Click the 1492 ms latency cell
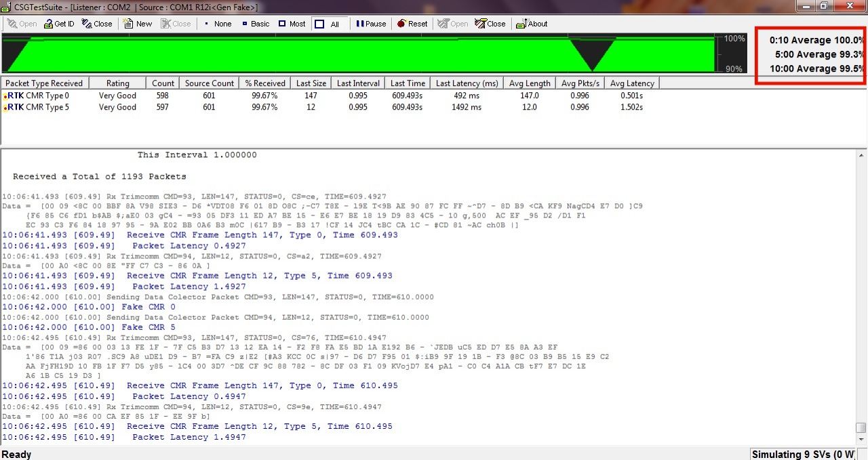 tap(467, 107)
